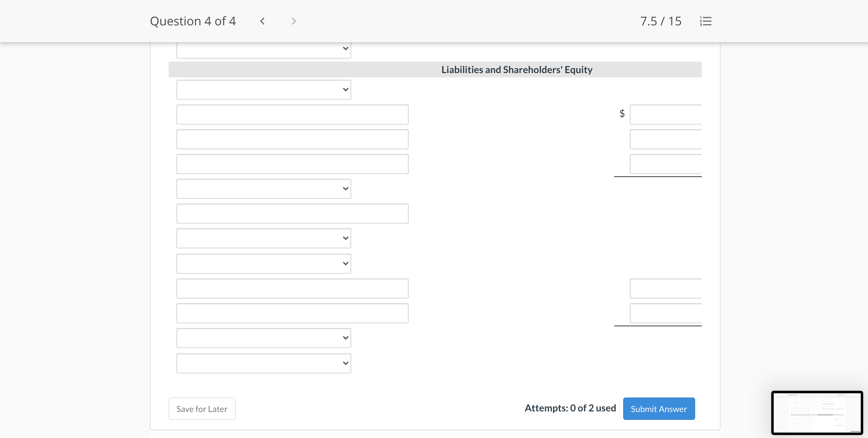Click Save for Later button

pos(202,408)
